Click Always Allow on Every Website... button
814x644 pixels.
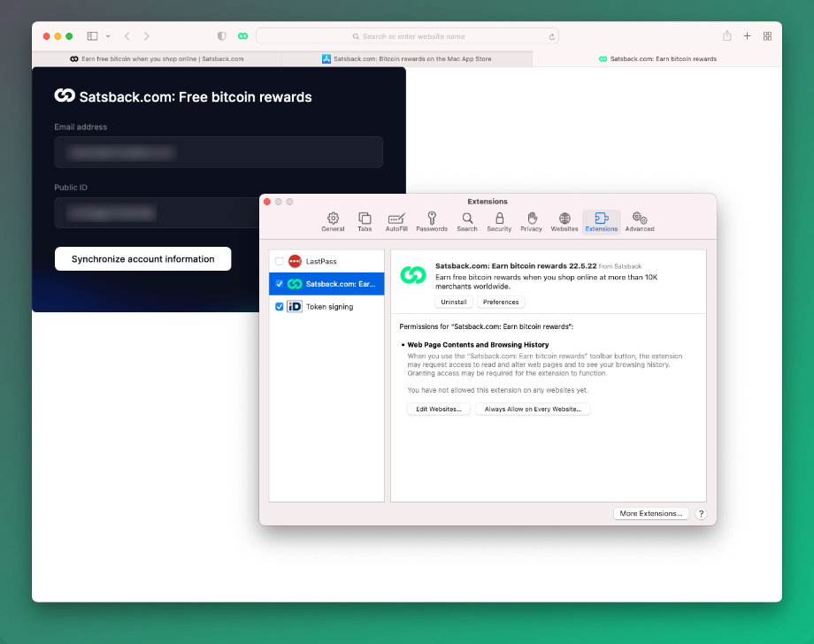pyautogui.click(x=533, y=409)
